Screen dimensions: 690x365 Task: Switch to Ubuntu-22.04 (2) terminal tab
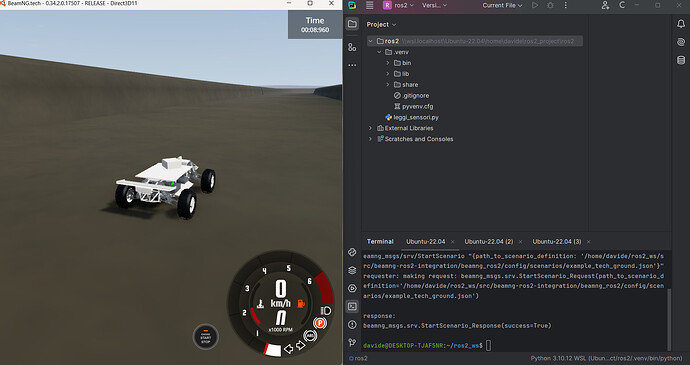pos(488,242)
